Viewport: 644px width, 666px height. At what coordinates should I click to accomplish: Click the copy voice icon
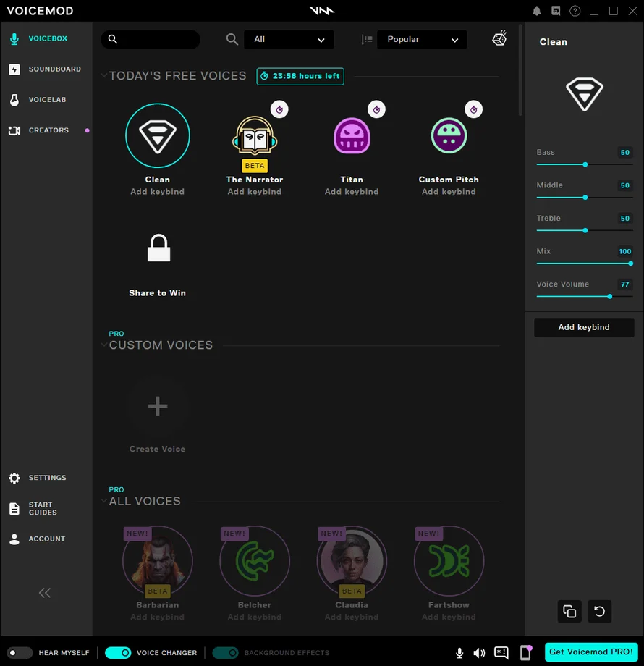(x=569, y=611)
